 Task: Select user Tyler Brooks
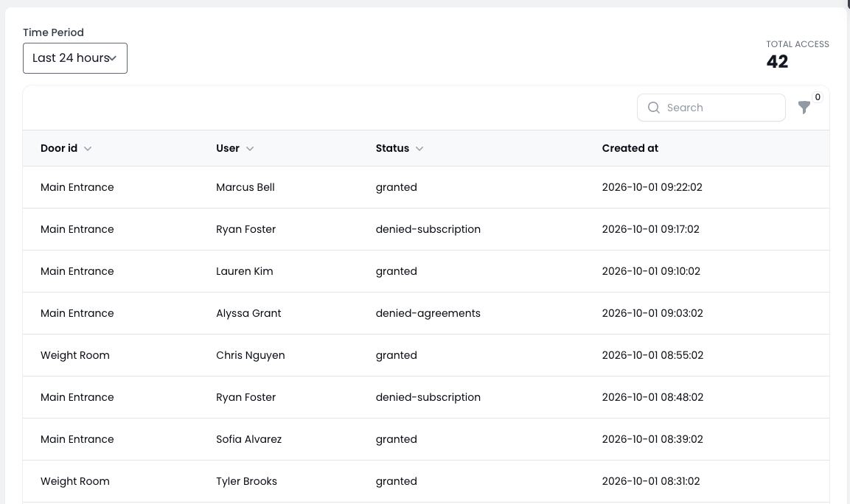247,481
